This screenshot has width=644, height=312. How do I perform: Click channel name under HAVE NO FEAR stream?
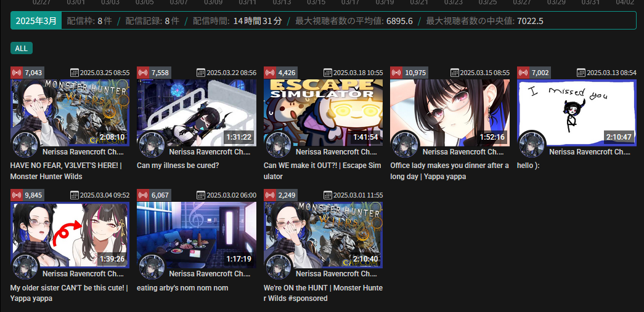pos(83,152)
